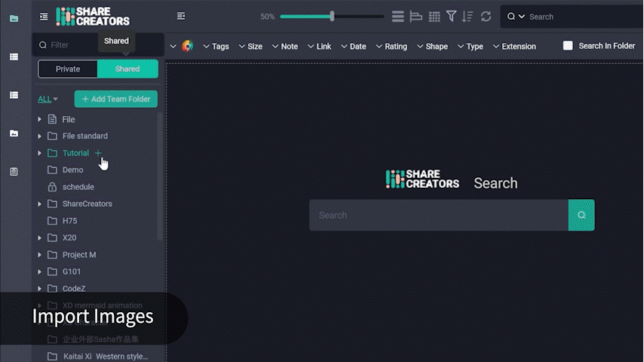Select the Tutorial folder

coord(75,153)
